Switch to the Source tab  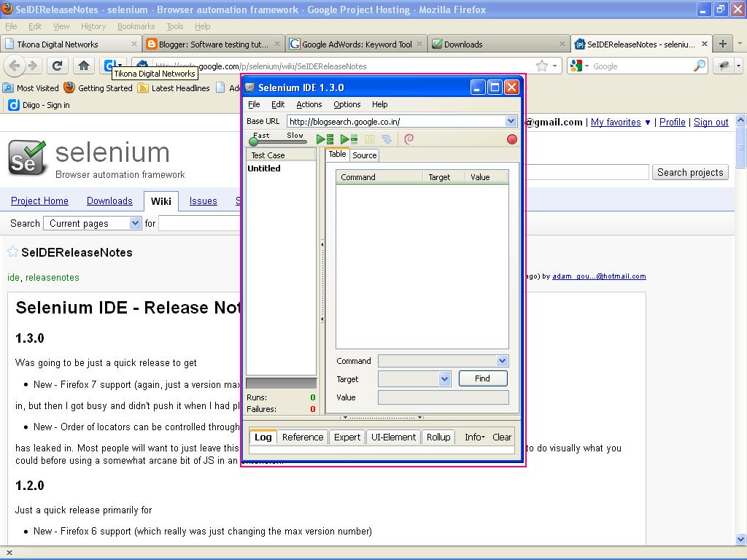365,155
